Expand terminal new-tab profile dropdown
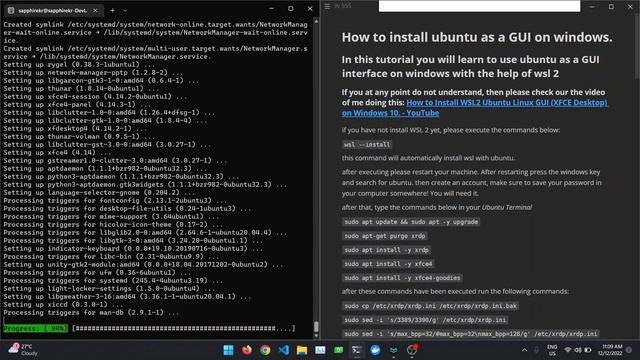 point(125,10)
